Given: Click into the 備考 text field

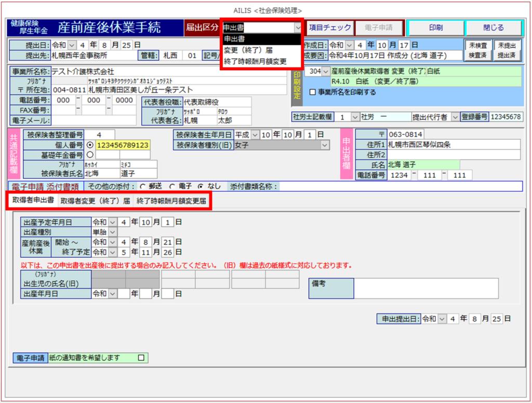Looking at the screenshot, I should [x=426, y=288].
